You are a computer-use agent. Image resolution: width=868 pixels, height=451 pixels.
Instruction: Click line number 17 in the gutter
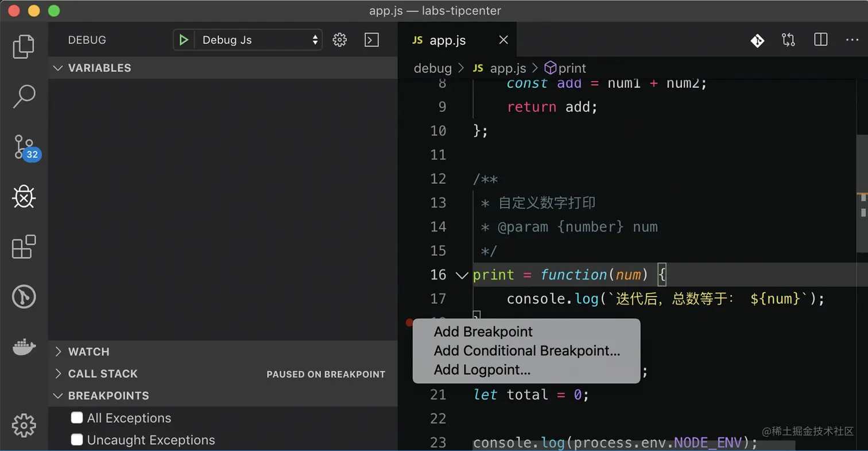[x=438, y=298]
